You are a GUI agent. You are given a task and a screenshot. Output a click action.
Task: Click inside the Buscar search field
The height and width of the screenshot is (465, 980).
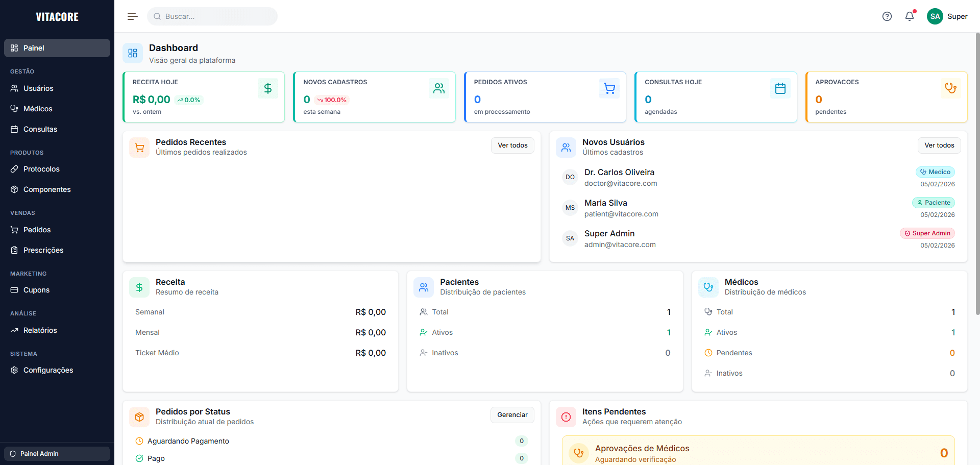[x=212, y=16]
